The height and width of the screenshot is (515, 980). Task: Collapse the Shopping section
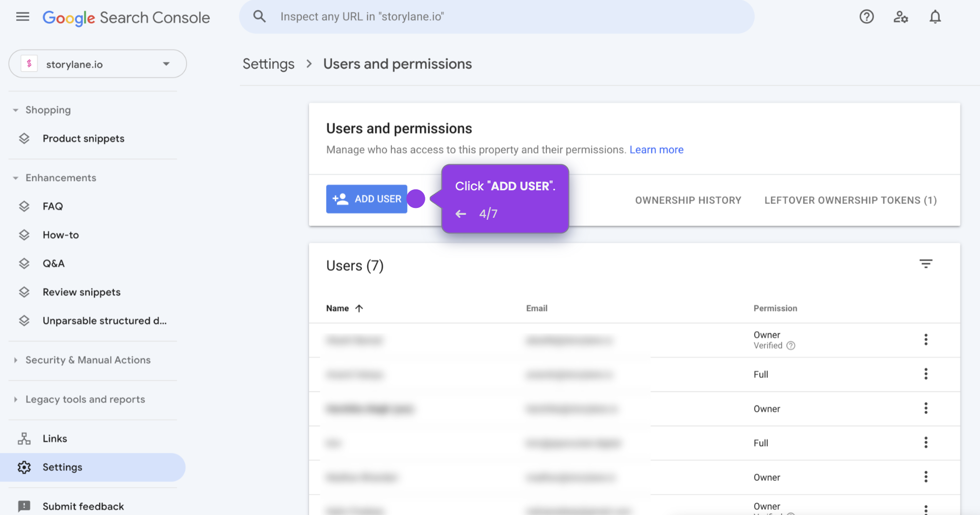coord(15,109)
